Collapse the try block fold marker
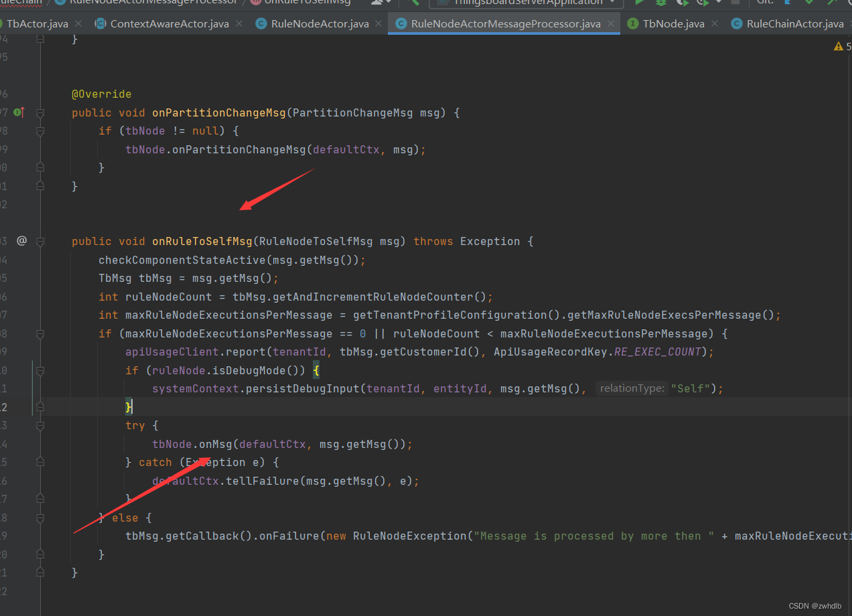This screenshot has height=616, width=852. pyautogui.click(x=40, y=425)
